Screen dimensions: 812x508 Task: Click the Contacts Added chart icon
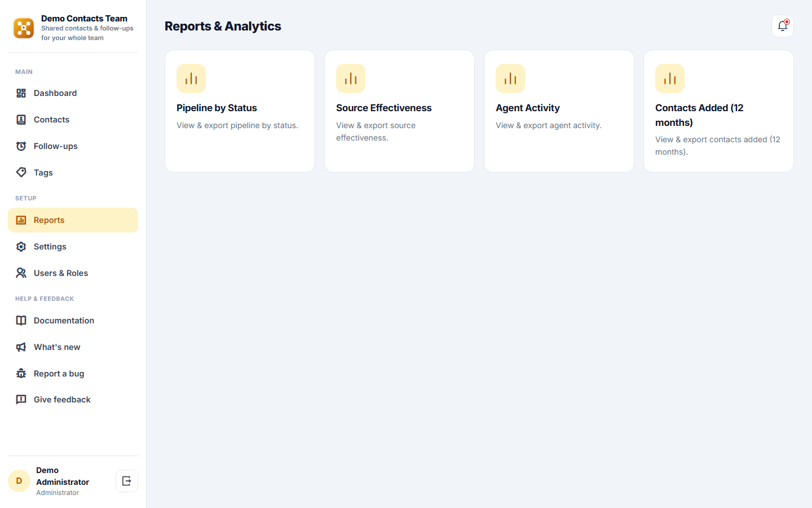pos(670,78)
